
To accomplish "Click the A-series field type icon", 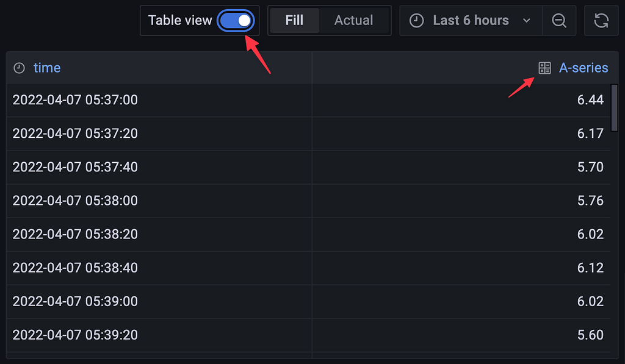I will pyautogui.click(x=544, y=68).
